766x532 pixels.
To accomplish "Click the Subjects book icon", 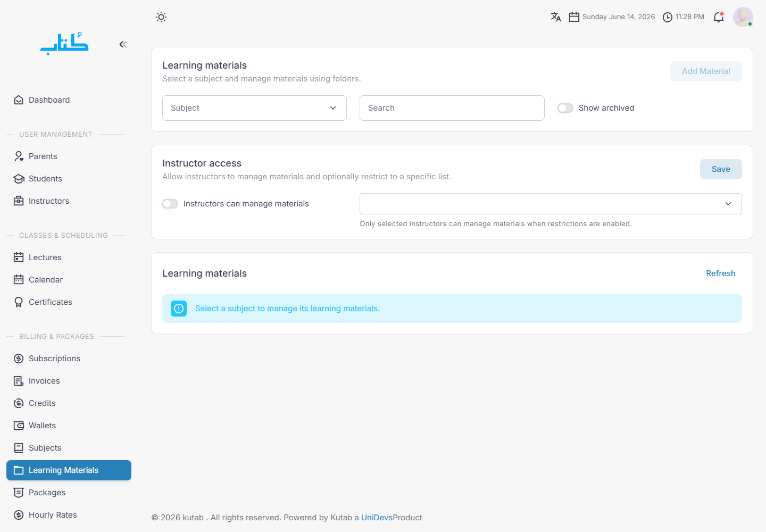I will (19, 448).
